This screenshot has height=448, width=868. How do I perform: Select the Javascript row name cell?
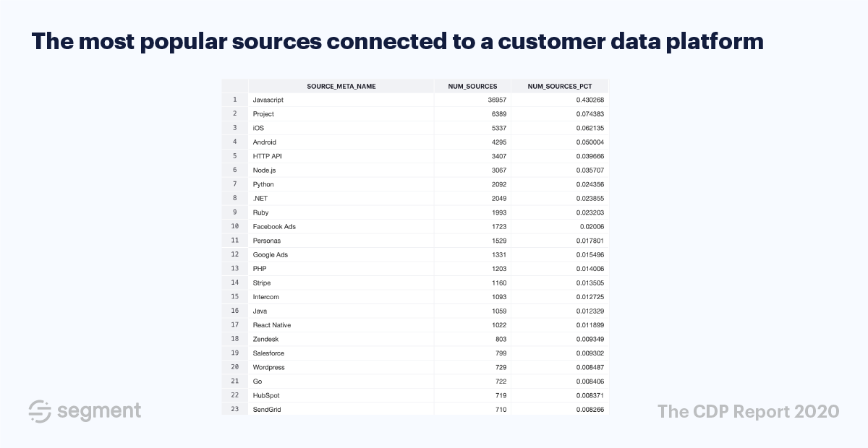[x=341, y=100]
